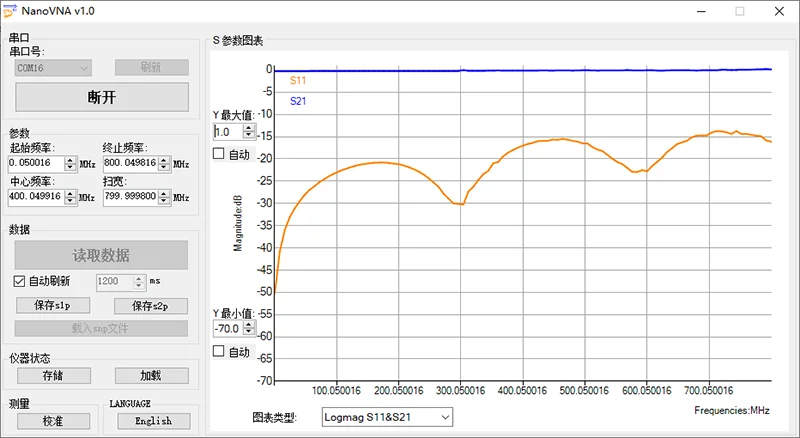Click the 300.050016 x-axis tick label
The image size is (800, 438).
[x=460, y=391]
